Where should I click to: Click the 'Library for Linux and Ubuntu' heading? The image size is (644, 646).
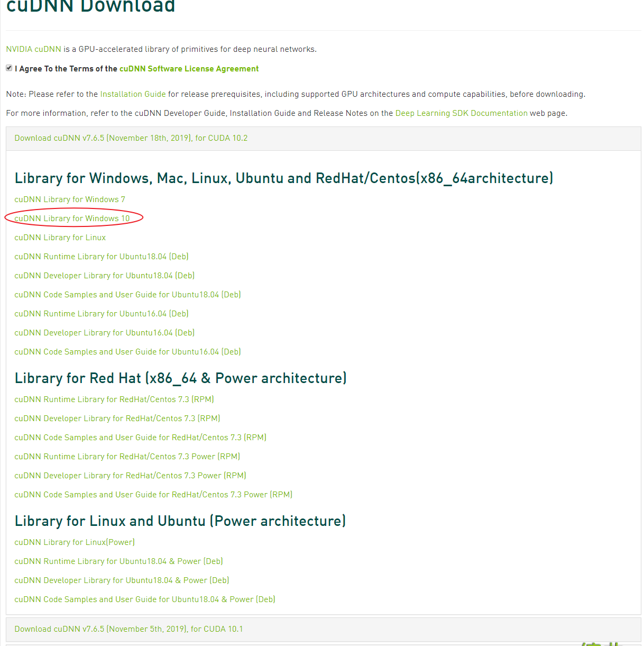(180, 521)
